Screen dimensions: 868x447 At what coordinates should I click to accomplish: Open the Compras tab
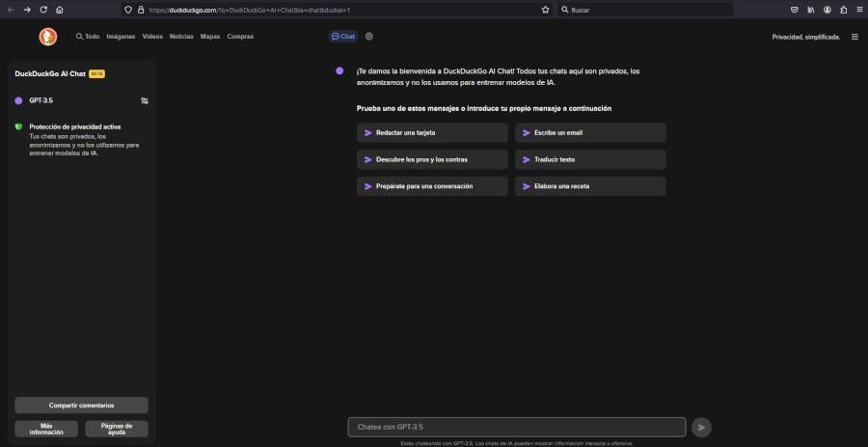tap(240, 37)
